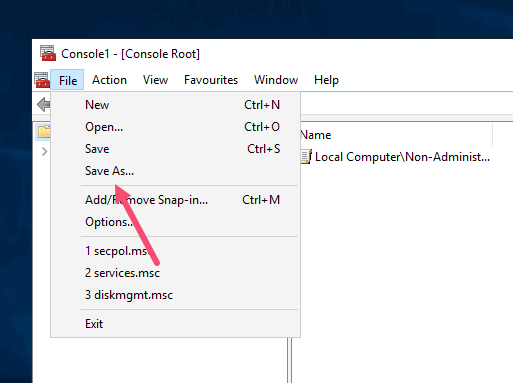Click the Back arrow toolbar icon
The image size is (513, 383).
44,105
